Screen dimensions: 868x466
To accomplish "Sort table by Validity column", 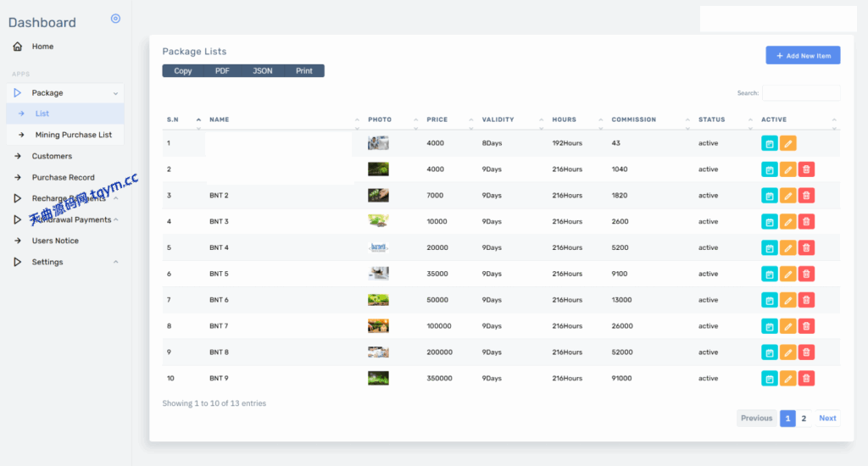I will 511,119.
